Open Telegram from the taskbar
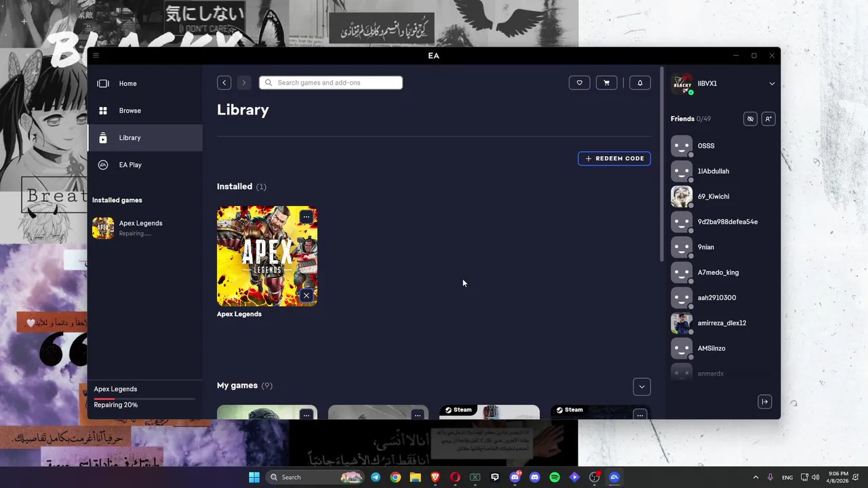 (x=376, y=477)
